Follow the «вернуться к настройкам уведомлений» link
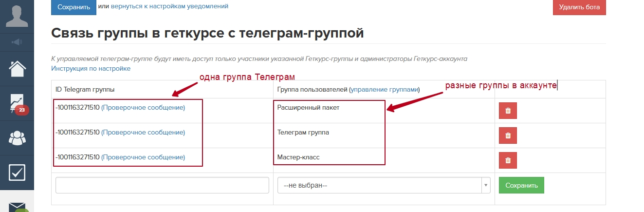The width and height of the screenshot is (644, 212). pyautogui.click(x=169, y=6)
